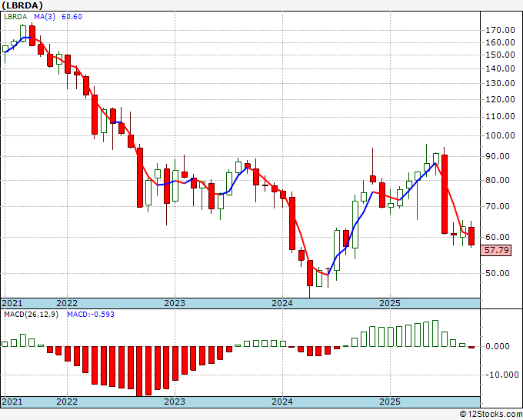This screenshot has width=523, height=420.
Task: Click the 120.00 price axis label
Action: coord(501,99)
